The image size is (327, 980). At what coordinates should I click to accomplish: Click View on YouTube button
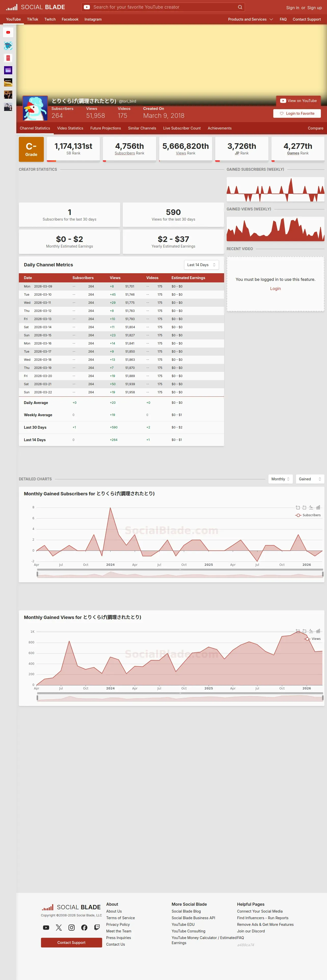(x=298, y=101)
